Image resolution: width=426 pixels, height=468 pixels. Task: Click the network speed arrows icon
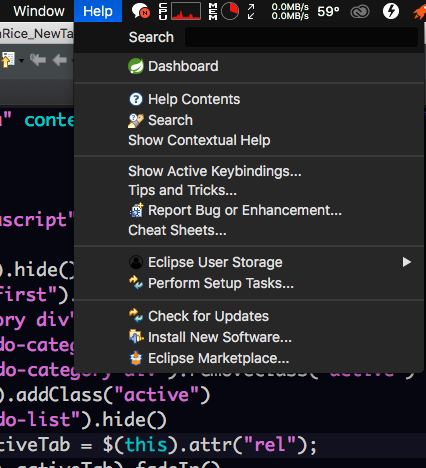(251, 11)
